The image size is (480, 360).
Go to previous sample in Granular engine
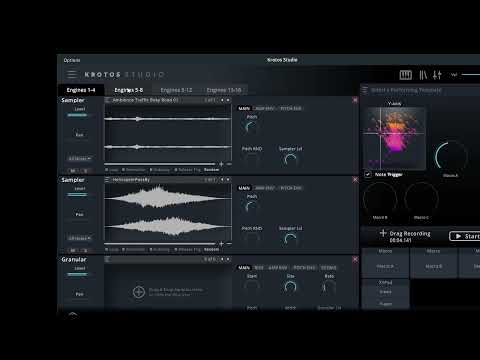[222, 259]
